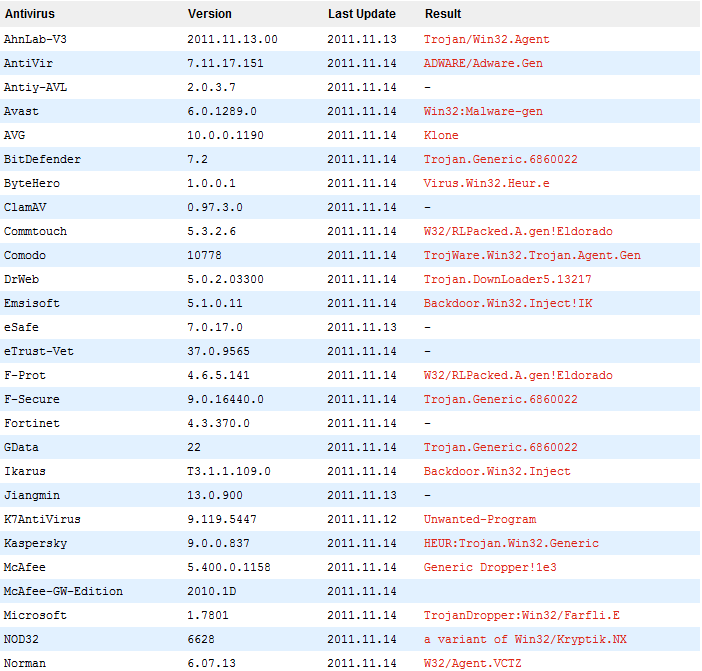
Task: Select the Antiy-AVL row name
Action: click(35, 87)
